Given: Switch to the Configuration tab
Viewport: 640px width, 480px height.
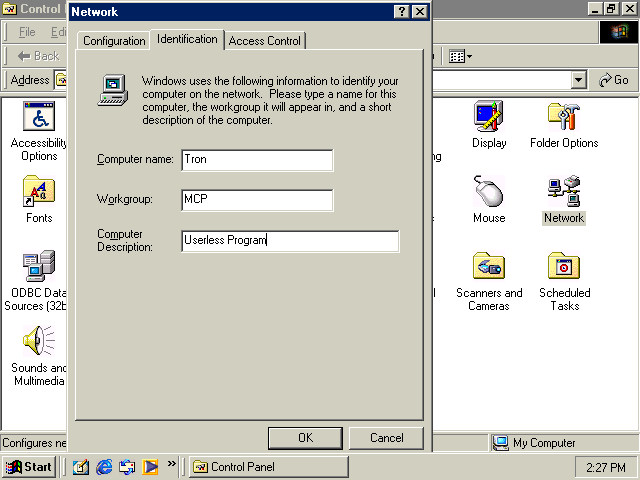Looking at the screenshot, I should click(x=114, y=41).
